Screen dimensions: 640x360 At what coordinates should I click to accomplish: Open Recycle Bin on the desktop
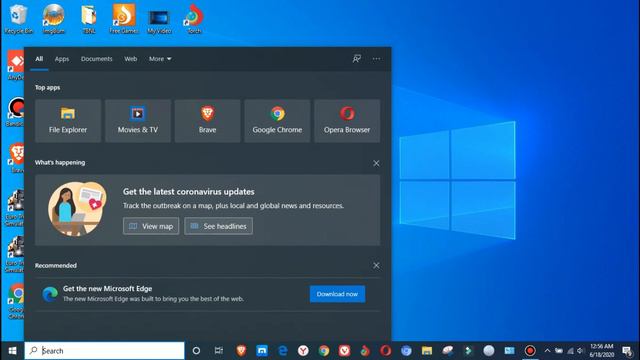click(x=18, y=19)
